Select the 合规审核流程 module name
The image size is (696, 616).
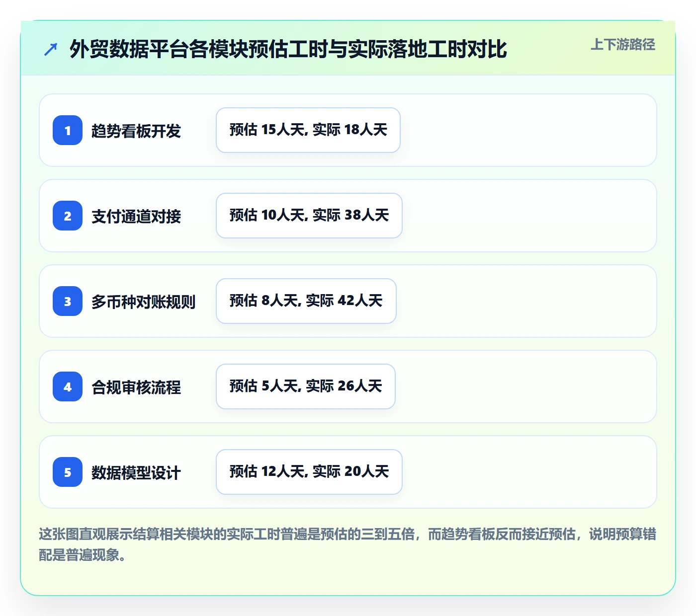point(136,387)
